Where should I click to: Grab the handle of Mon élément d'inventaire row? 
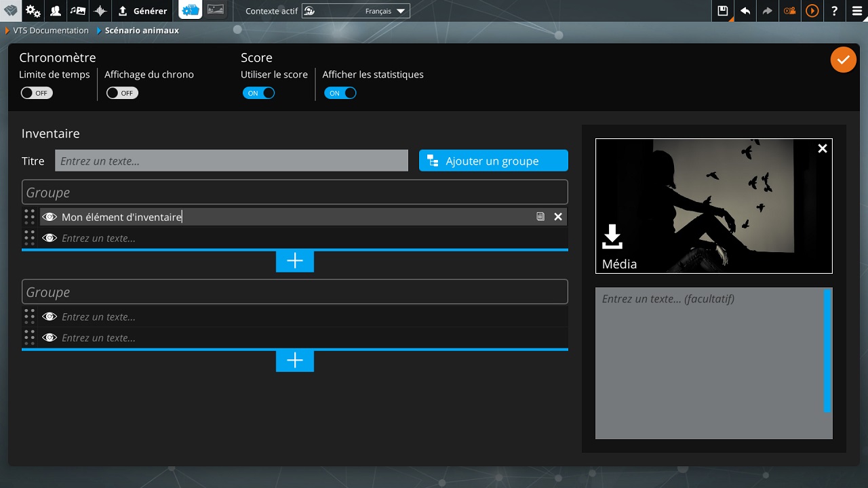(x=29, y=217)
